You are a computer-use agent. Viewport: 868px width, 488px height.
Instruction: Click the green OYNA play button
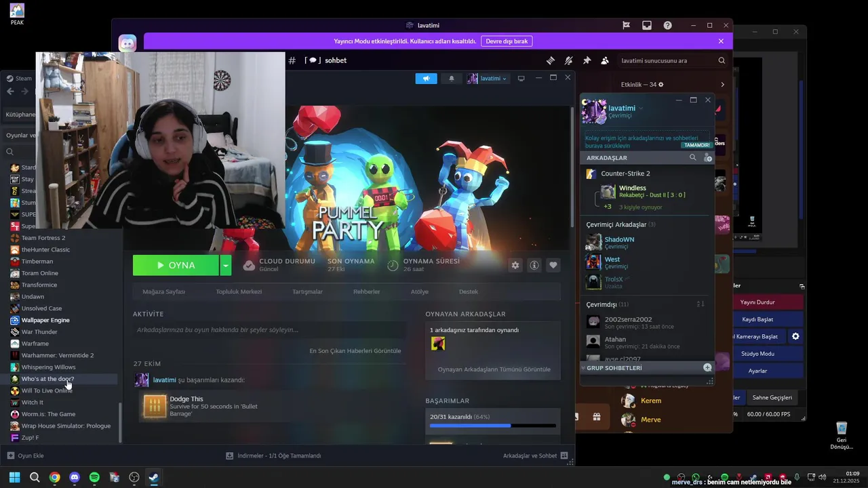(176, 265)
